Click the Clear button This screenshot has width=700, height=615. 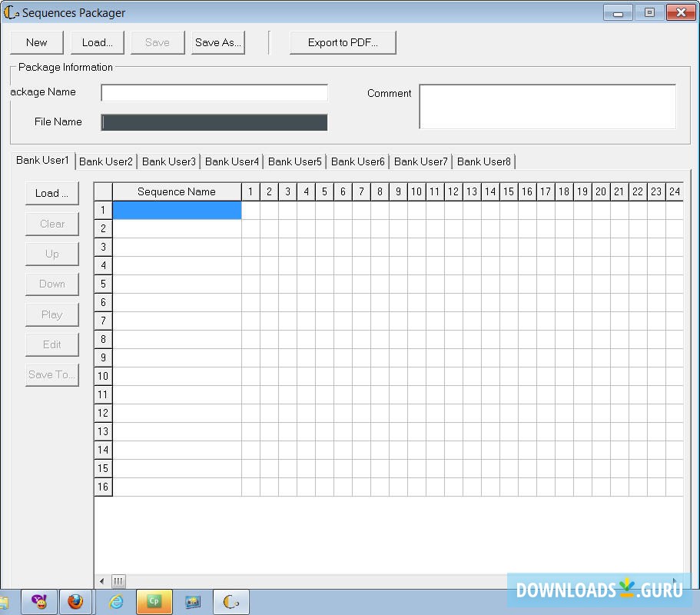pos(52,224)
